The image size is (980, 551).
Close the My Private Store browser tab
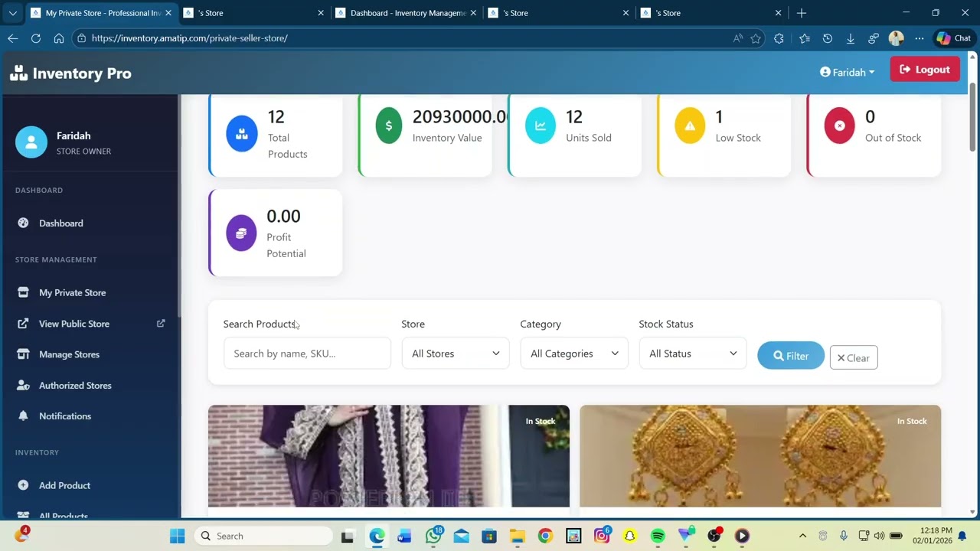tap(168, 13)
